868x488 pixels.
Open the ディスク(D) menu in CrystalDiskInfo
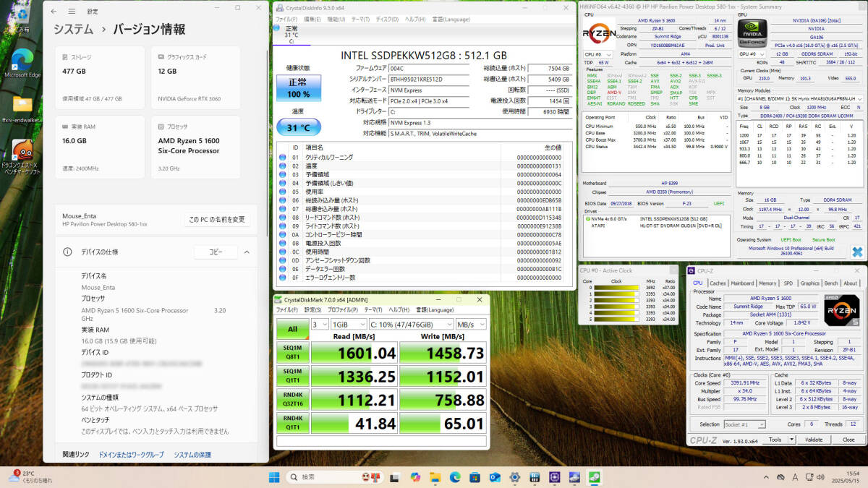pos(387,19)
